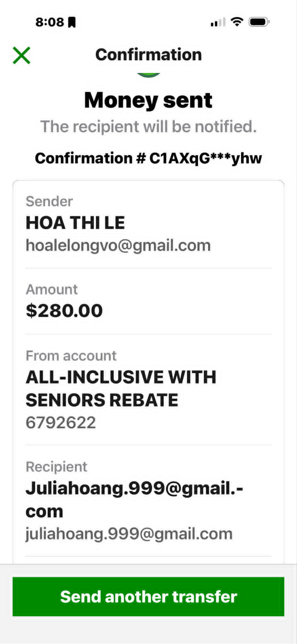Select the Confirmation # C1AXqG***yhw text
Viewport: 297px width, 644px height.
(x=148, y=158)
